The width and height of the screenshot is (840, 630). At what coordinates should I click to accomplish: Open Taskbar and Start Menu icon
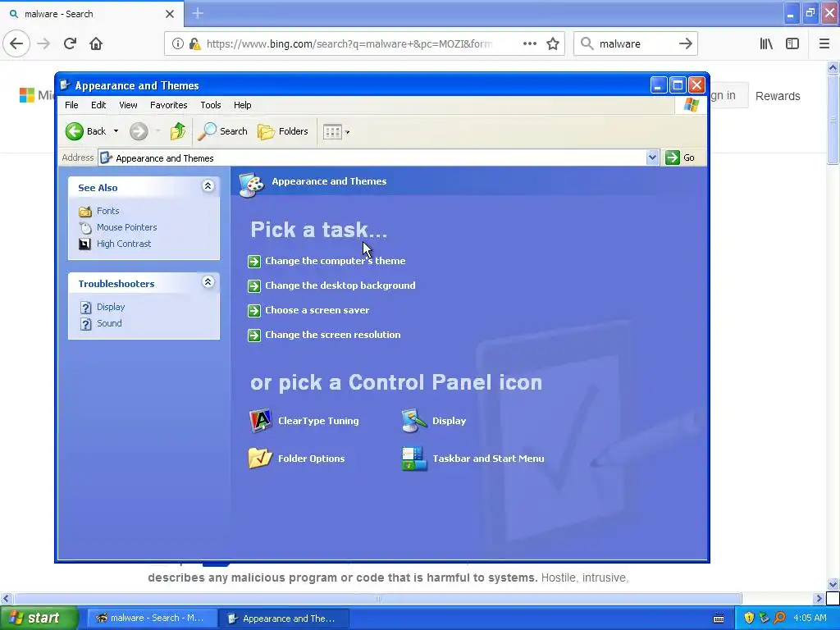(x=414, y=459)
